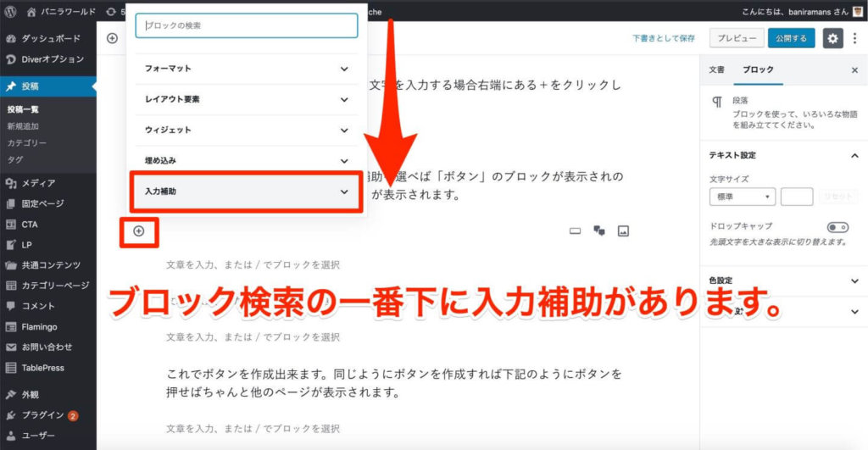The image size is (868, 450).
Task: Click the custom font size number field
Action: click(797, 197)
